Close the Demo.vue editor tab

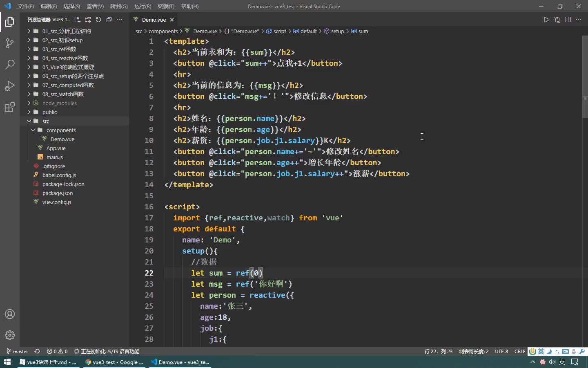[172, 20]
